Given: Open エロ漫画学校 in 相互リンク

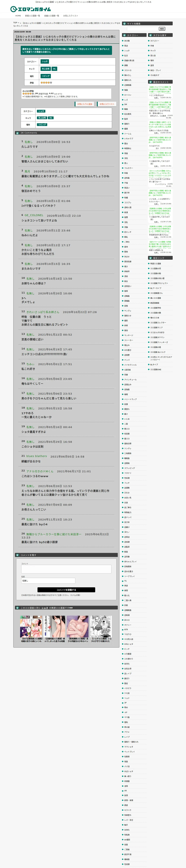Looking at the screenshot, I should click(x=156, y=308).
